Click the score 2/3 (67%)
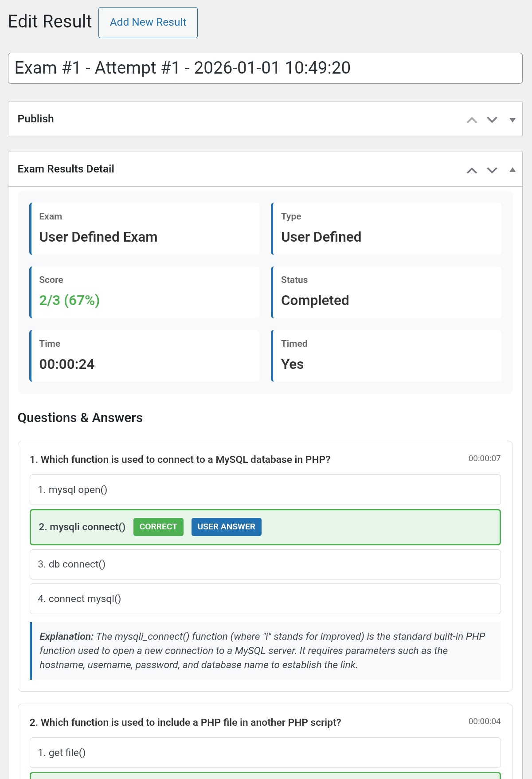 pyautogui.click(x=69, y=301)
